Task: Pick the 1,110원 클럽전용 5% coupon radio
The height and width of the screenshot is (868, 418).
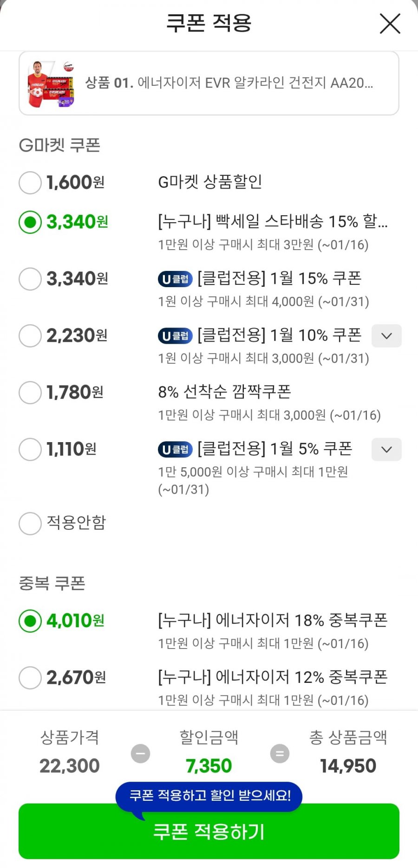Action: point(30,449)
